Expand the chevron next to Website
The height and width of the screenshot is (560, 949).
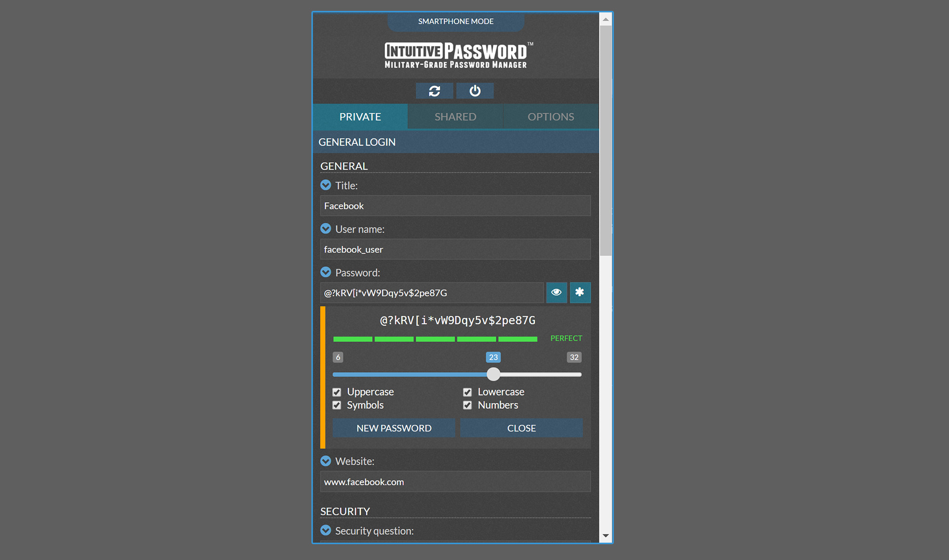[326, 461]
